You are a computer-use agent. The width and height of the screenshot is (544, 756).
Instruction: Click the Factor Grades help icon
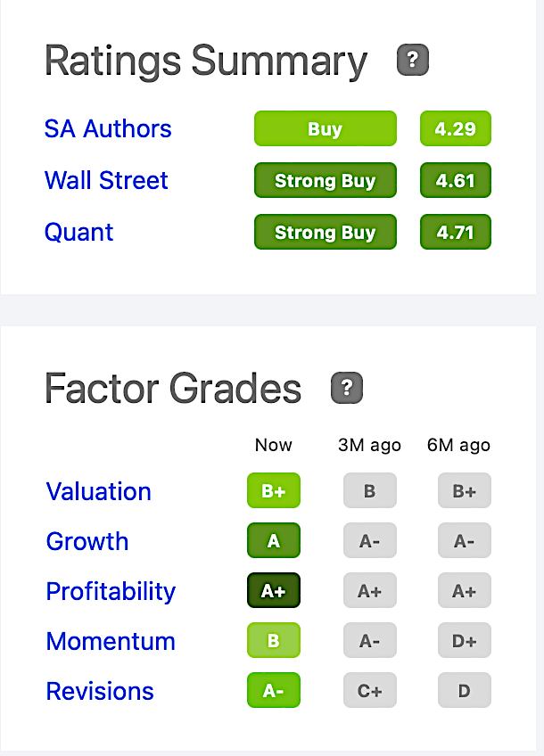click(347, 388)
